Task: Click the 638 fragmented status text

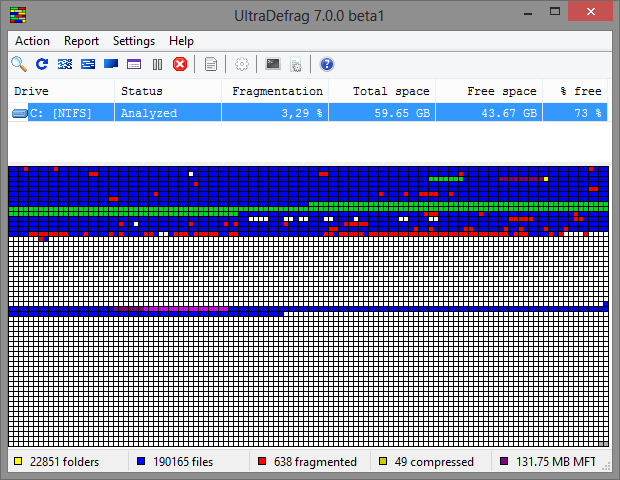Action: tap(315, 462)
